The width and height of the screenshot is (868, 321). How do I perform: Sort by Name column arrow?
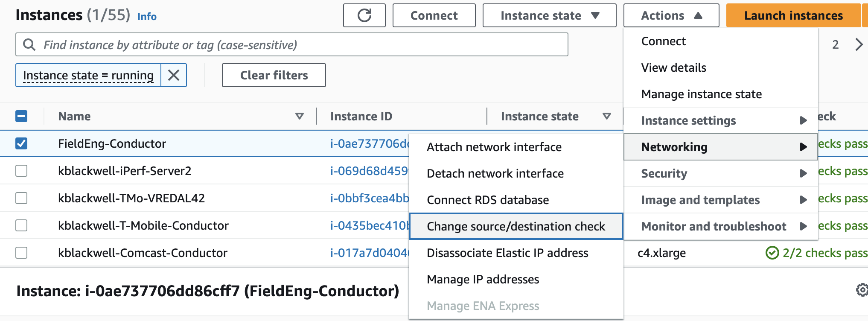[300, 116]
